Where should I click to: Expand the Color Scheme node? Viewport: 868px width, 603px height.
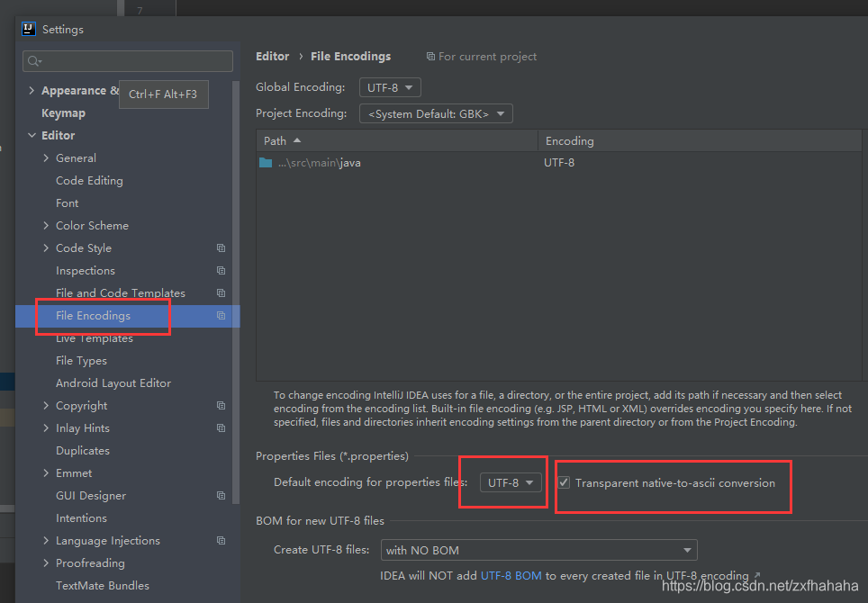click(46, 226)
